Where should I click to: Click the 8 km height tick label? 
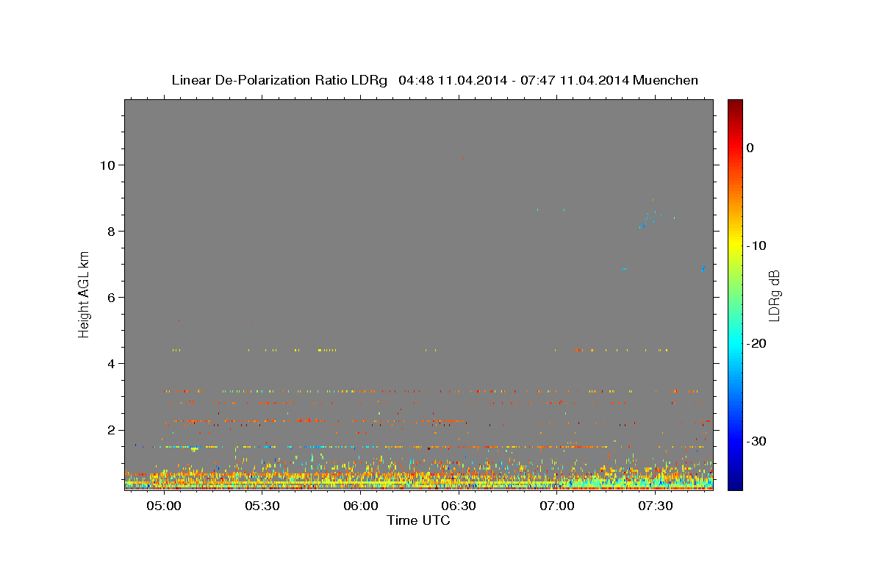pos(110,232)
